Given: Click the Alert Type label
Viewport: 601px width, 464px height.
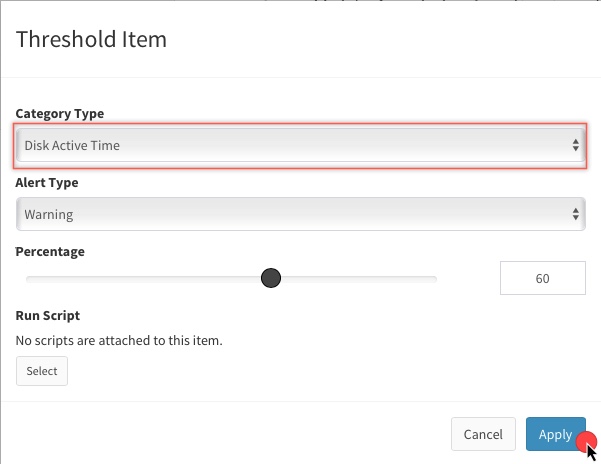Looking at the screenshot, I should 47,183.
